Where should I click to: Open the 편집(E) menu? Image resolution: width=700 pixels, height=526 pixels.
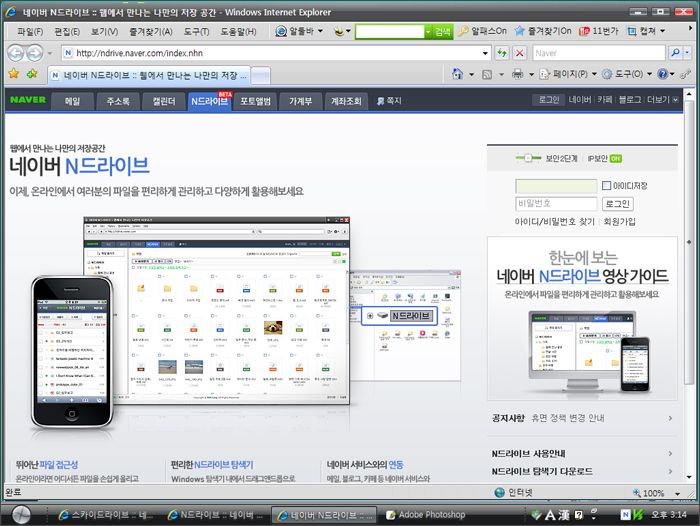click(x=67, y=32)
